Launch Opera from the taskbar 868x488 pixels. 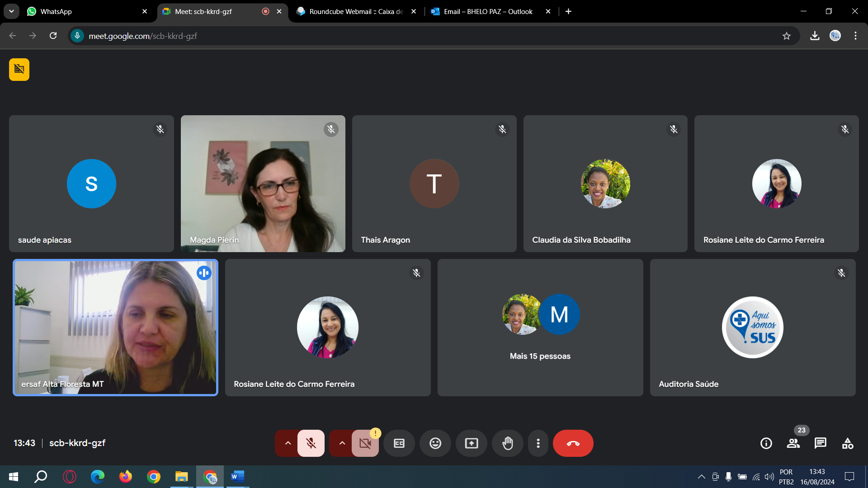(70, 477)
